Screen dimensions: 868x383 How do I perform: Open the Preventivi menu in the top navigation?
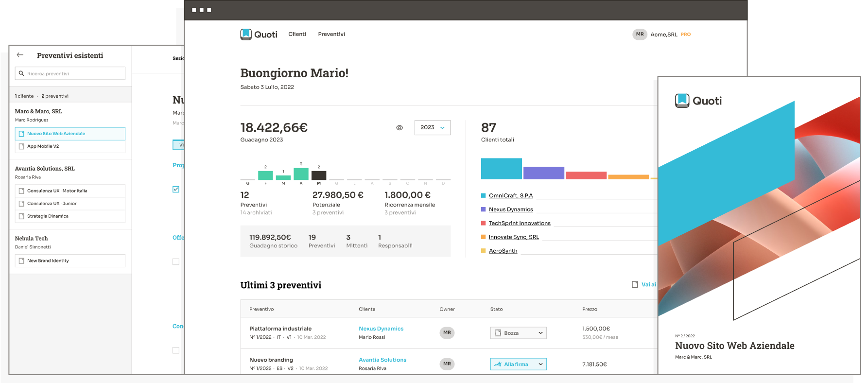[331, 34]
